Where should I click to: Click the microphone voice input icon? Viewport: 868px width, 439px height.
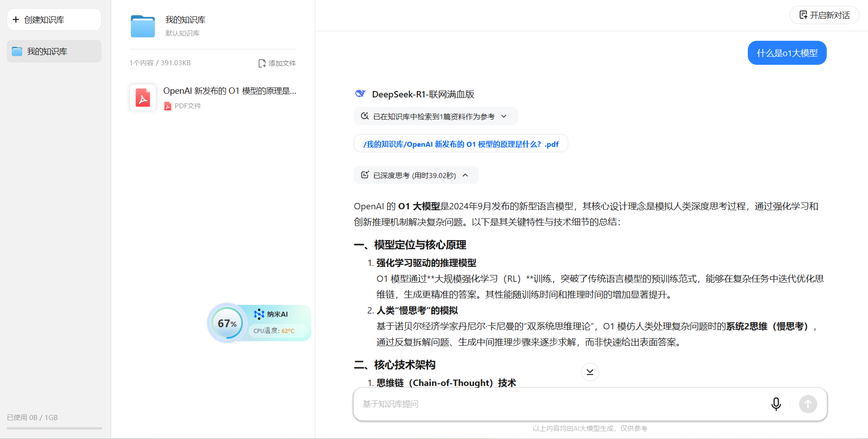tap(776, 404)
